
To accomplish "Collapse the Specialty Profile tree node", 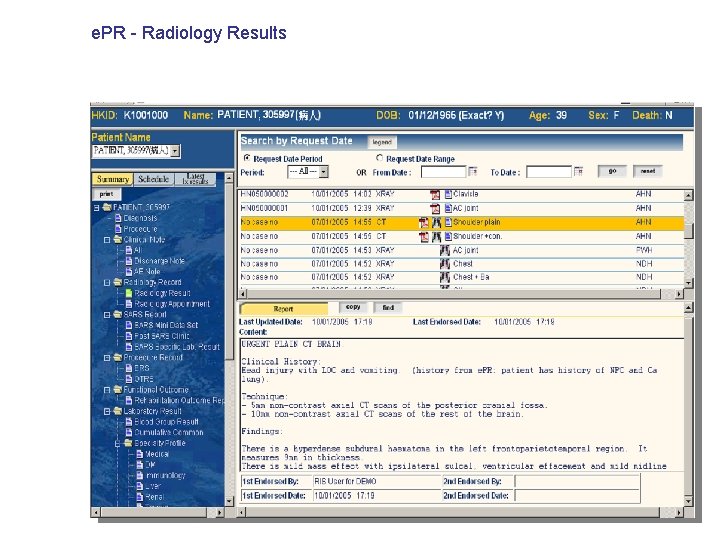I will pos(118,444).
